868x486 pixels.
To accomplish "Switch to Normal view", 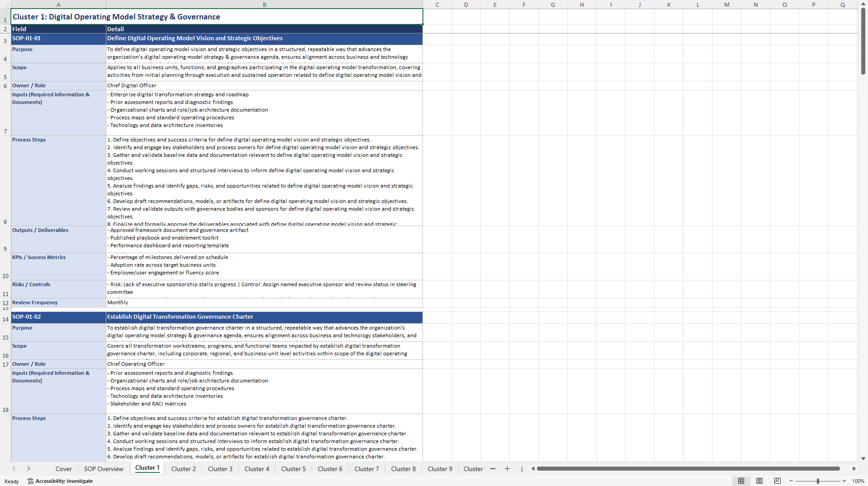I will [741, 481].
